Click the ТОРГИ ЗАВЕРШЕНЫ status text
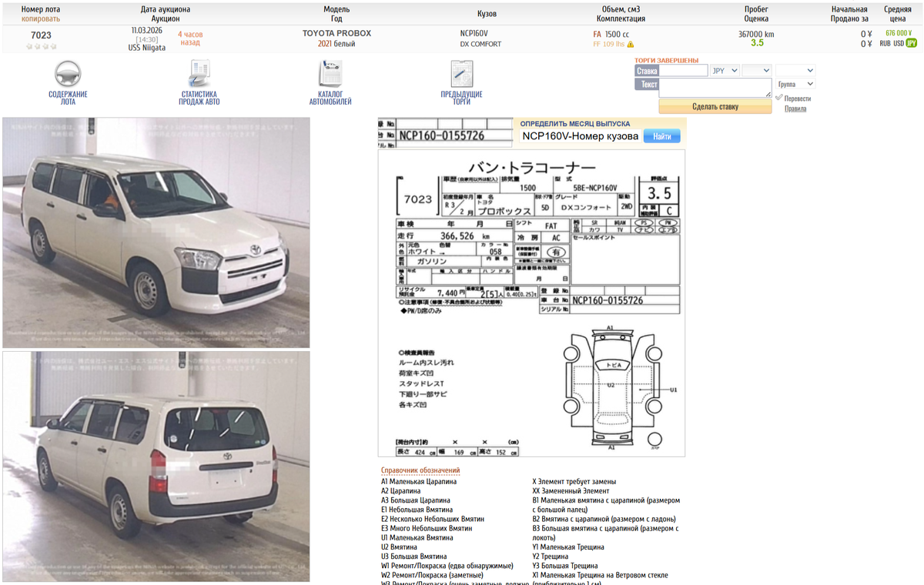Screen dimensions: 924x585 666,60
